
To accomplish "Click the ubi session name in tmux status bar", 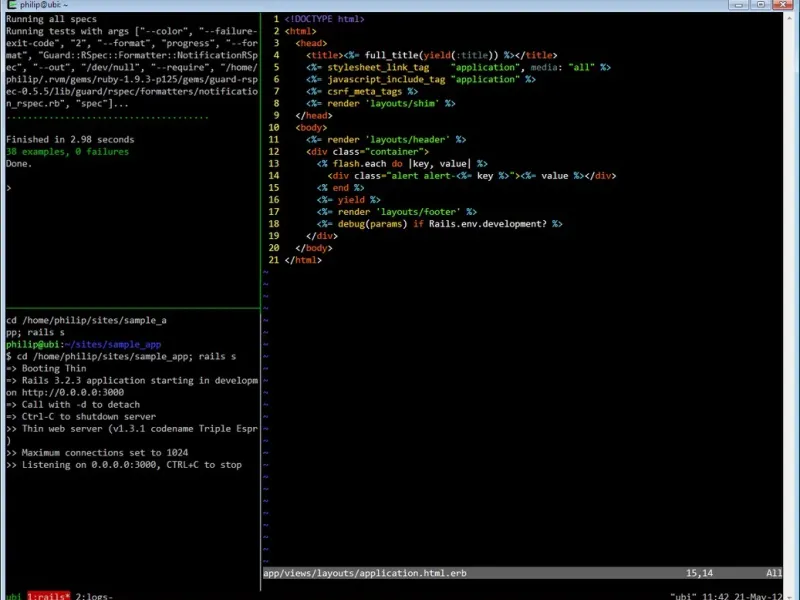I will (x=13, y=596).
